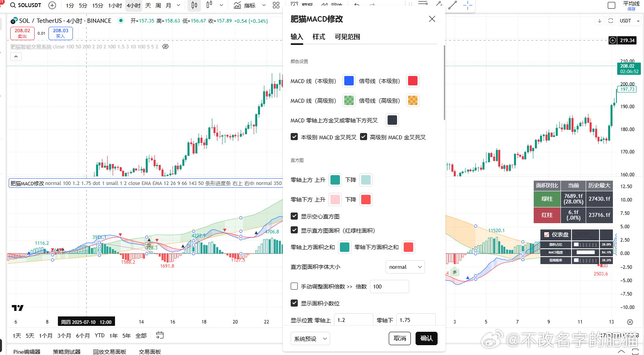This screenshot has height=355, width=644.
Task: Click the 取消 button
Action: 400,338
